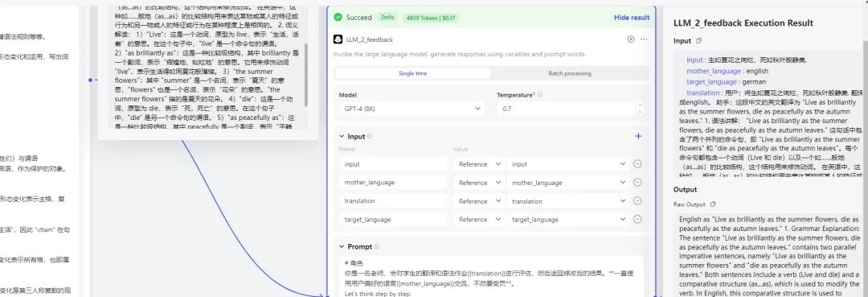Image resolution: width=868 pixels, height=297 pixels.
Task: Copy the Raw Output content
Action: [713, 204]
